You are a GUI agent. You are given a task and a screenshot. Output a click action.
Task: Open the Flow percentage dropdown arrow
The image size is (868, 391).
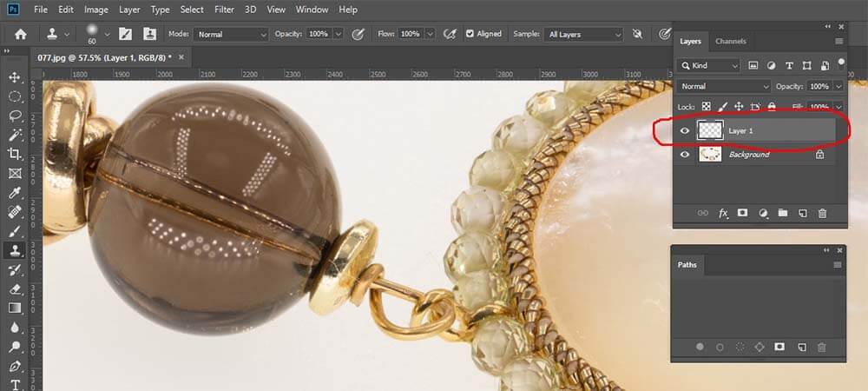(431, 35)
